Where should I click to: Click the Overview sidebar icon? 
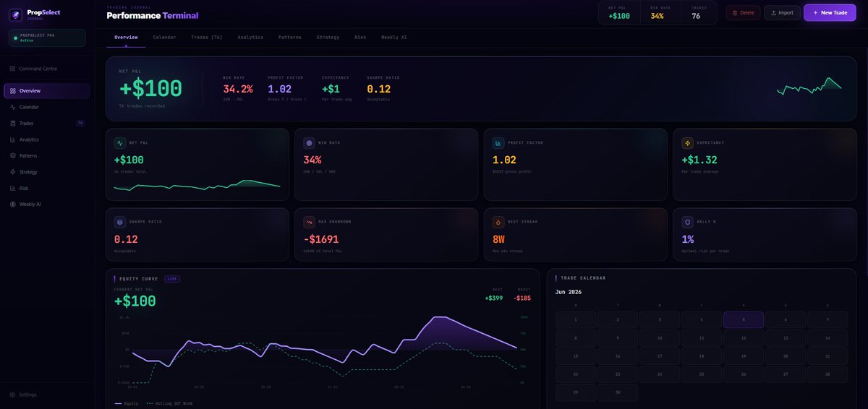pyautogui.click(x=13, y=91)
